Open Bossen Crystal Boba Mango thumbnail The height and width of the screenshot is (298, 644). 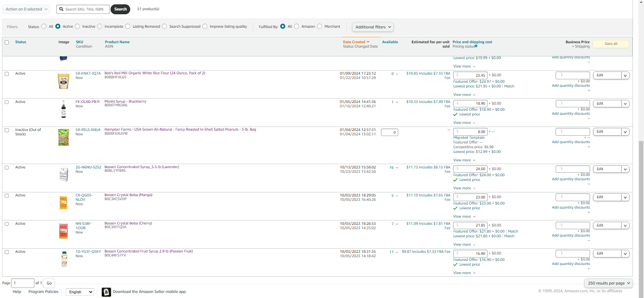[63, 202]
